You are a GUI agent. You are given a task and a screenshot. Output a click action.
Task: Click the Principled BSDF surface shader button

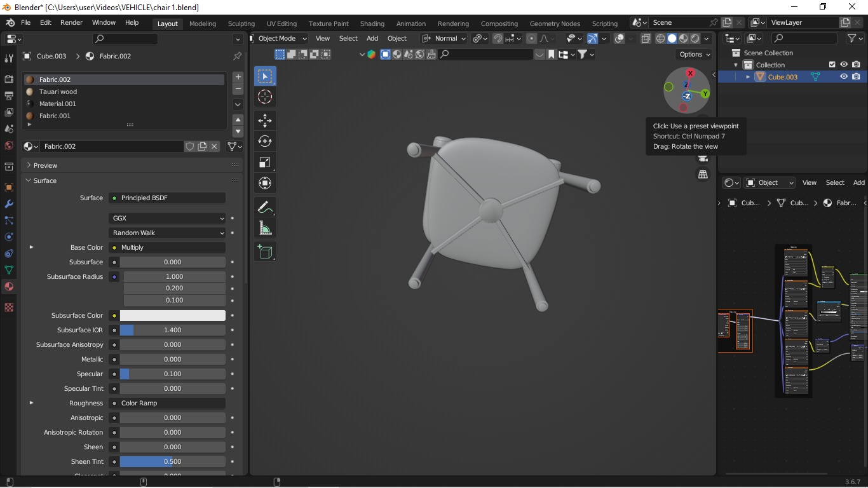point(167,198)
